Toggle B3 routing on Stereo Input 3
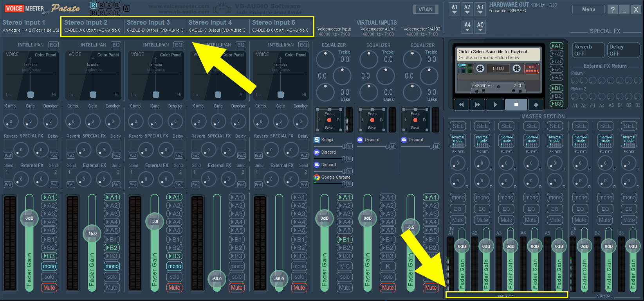Viewport: 644px width, 301px height. (175, 256)
